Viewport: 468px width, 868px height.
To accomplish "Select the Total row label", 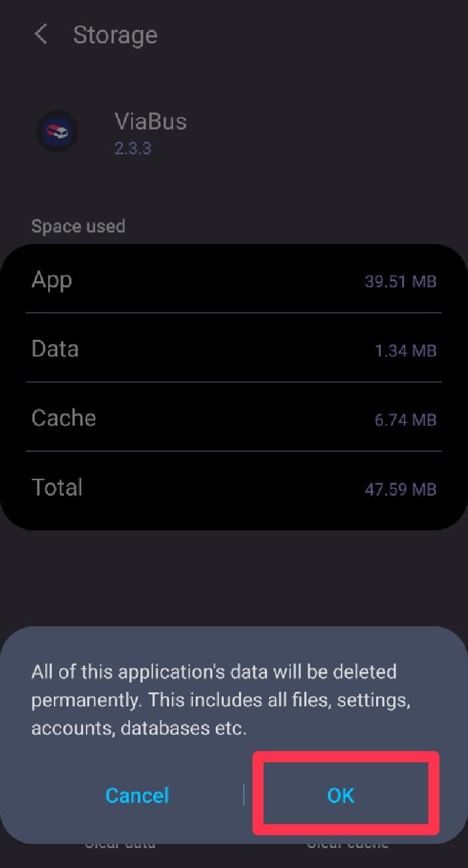I will point(57,488).
